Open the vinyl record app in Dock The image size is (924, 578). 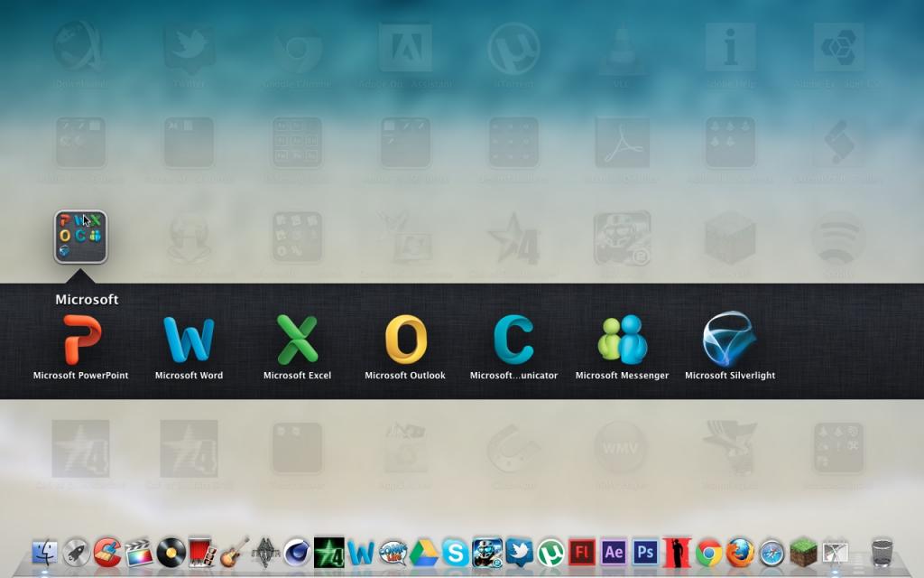tap(171, 553)
